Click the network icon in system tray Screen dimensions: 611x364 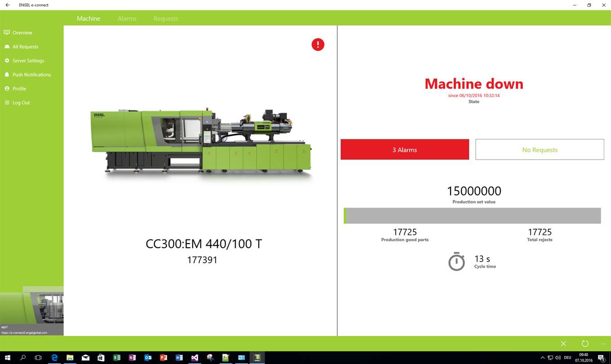pos(550,358)
